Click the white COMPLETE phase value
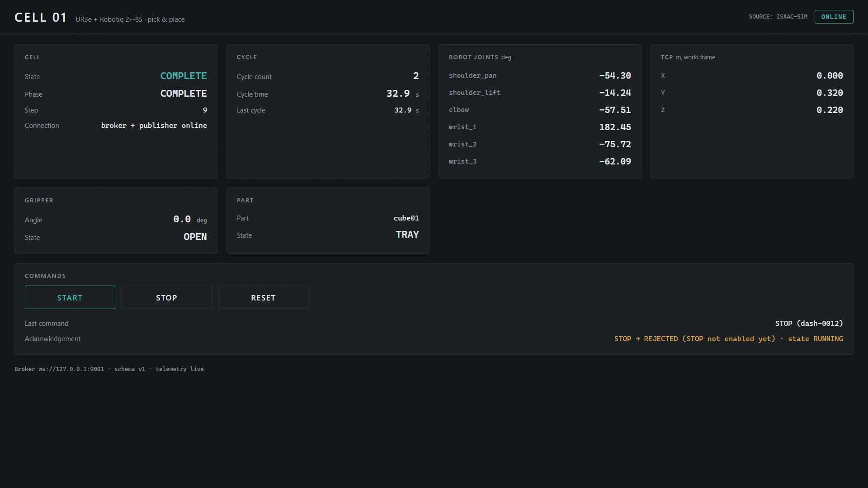This screenshot has width=868, height=488. pos(184,94)
